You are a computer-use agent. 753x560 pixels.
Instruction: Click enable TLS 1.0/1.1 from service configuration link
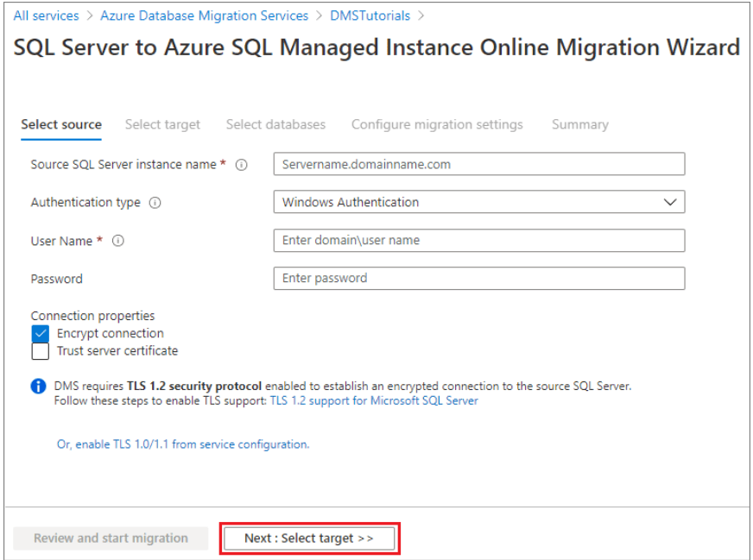point(182,444)
